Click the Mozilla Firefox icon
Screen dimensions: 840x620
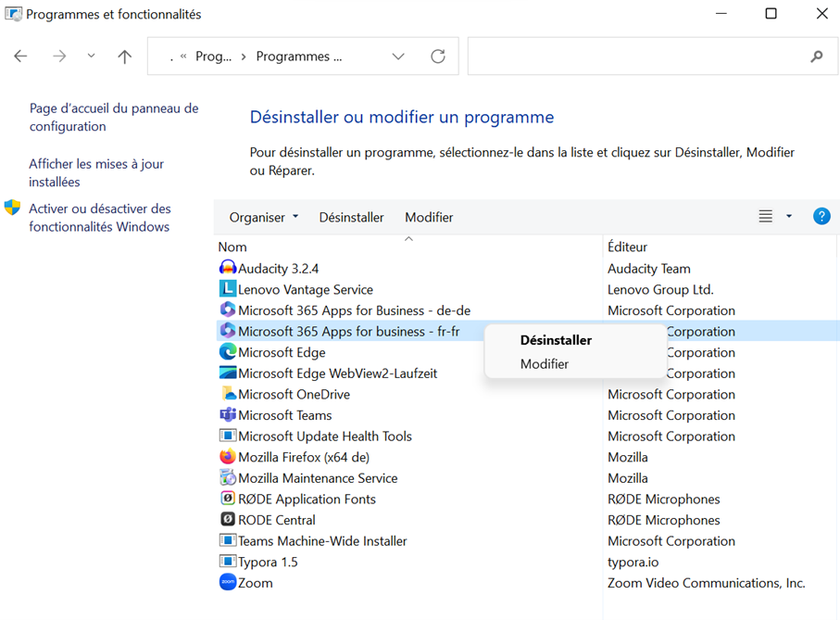click(228, 456)
